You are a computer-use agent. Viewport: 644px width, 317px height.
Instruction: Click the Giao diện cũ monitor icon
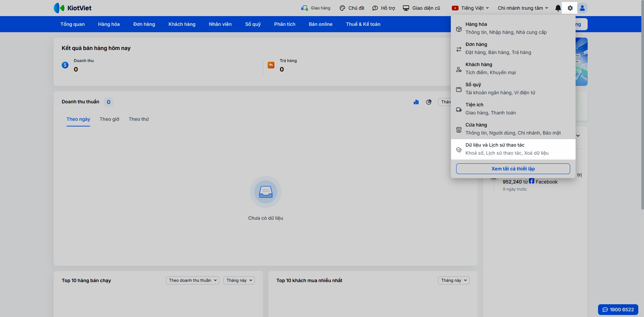[406, 8]
